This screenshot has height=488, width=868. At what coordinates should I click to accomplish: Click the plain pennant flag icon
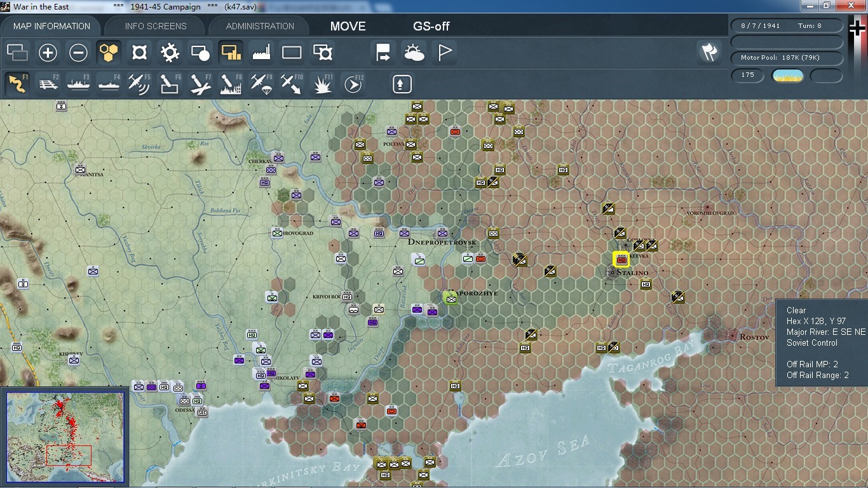coord(444,53)
